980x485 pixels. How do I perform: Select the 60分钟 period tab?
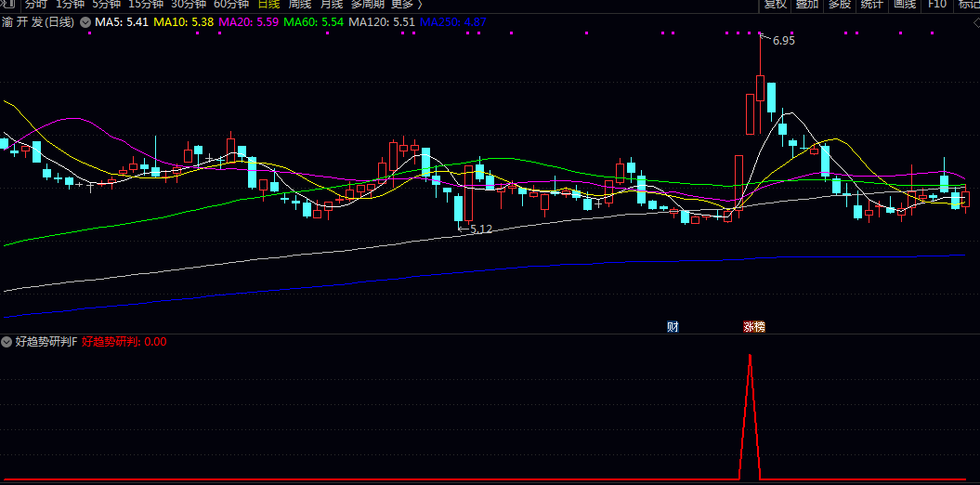pyautogui.click(x=231, y=4)
